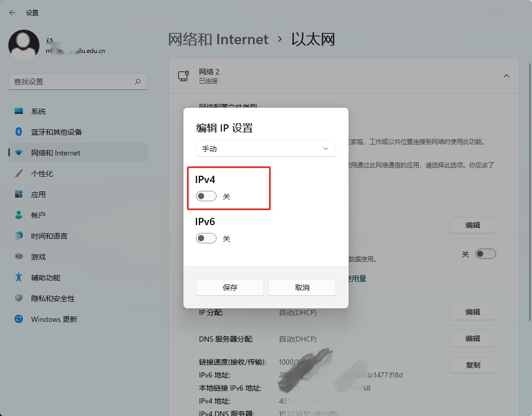Click the Personalization paintbrush icon

19,174
